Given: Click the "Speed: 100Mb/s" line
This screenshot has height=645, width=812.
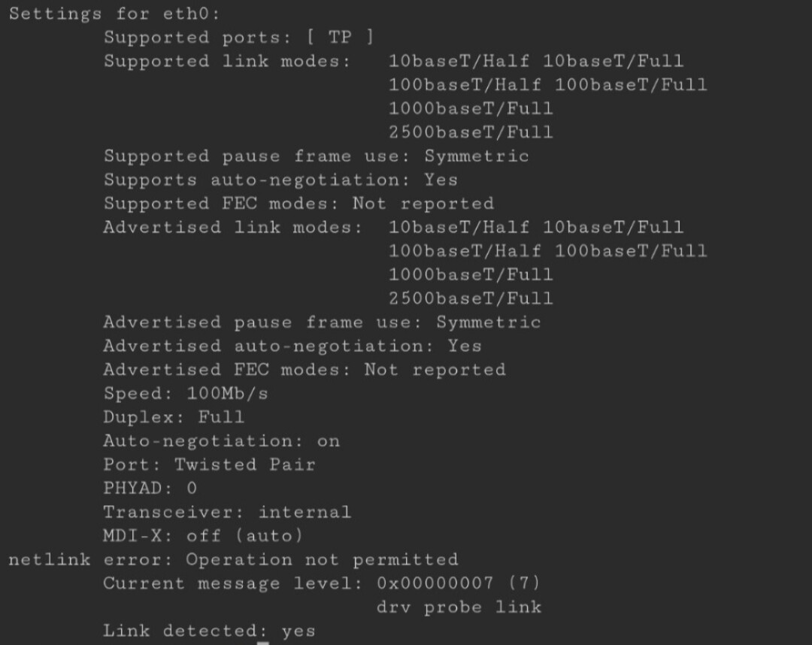Looking at the screenshot, I should (x=185, y=393).
